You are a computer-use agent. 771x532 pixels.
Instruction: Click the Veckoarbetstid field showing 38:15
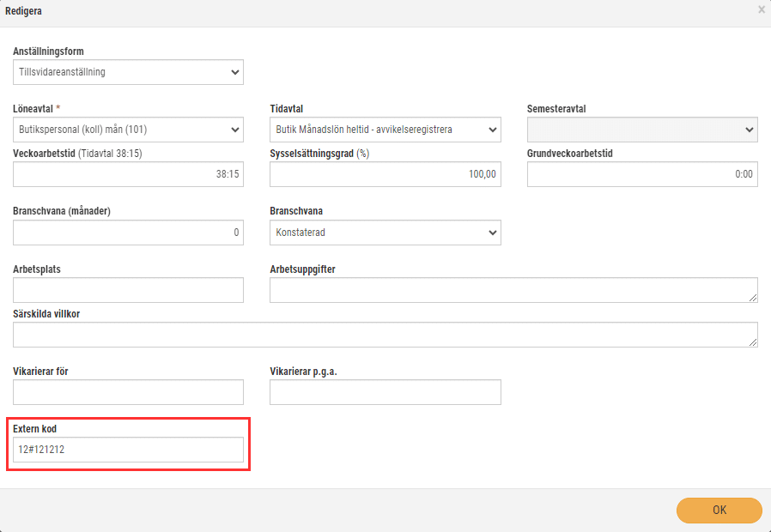(x=128, y=174)
